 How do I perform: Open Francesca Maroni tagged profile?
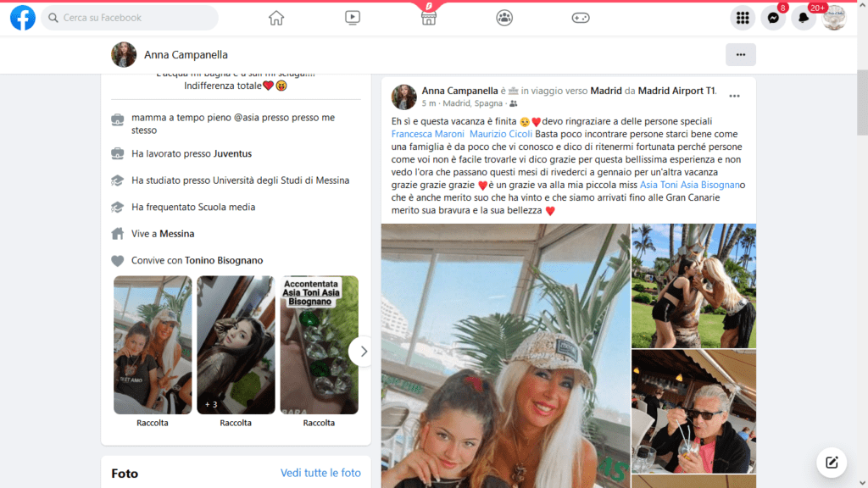[427, 134]
